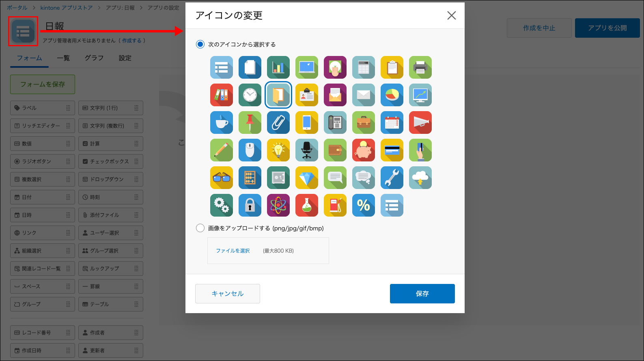Choose the piggy bank icon
The width and height of the screenshot is (644, 361).
[364, 150]
